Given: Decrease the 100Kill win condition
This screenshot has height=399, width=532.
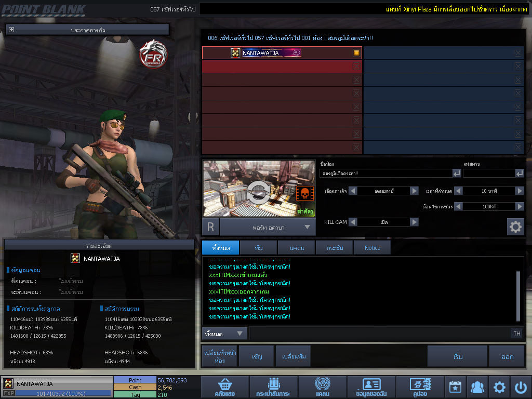Looking at the screenshot, I should point(458,206).
